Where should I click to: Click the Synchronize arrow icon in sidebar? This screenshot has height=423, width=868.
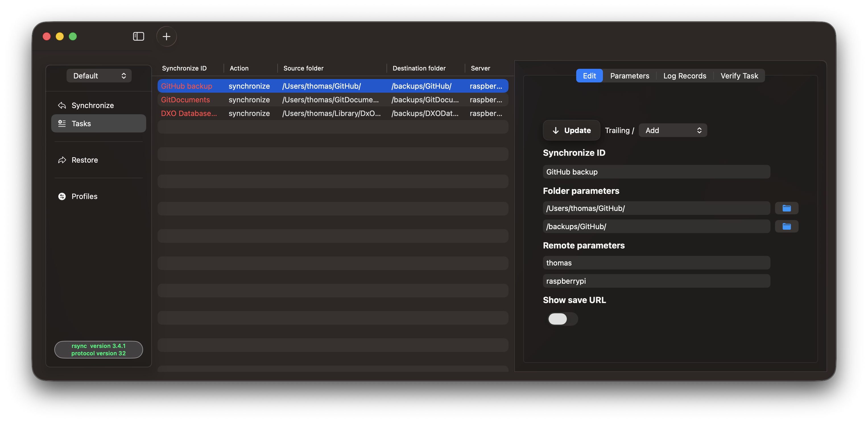click(x=62, y=105)
